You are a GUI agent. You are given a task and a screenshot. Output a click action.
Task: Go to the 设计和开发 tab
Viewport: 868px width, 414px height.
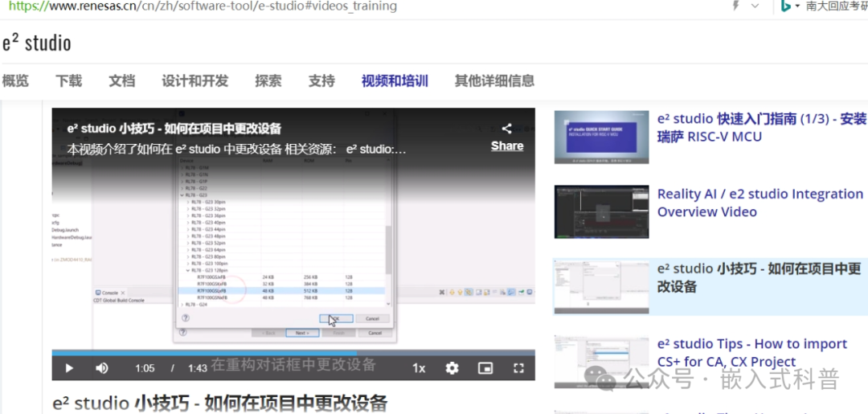(194, 81)
